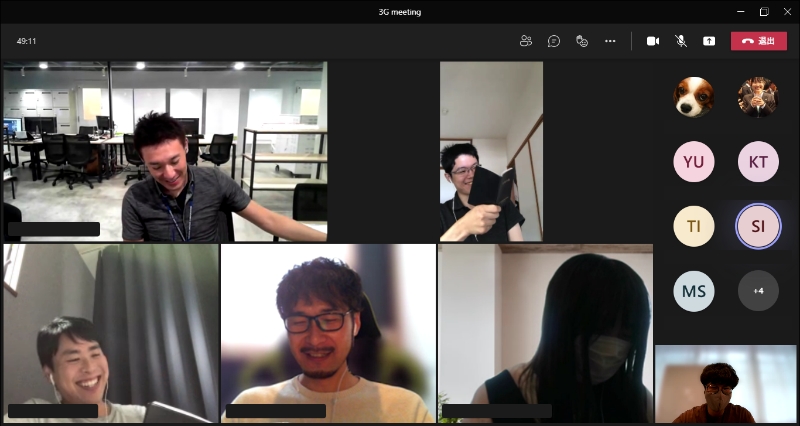Click the highlighted SI participant avatar
This screenshot has height=426, width=800.
[758, 226]
